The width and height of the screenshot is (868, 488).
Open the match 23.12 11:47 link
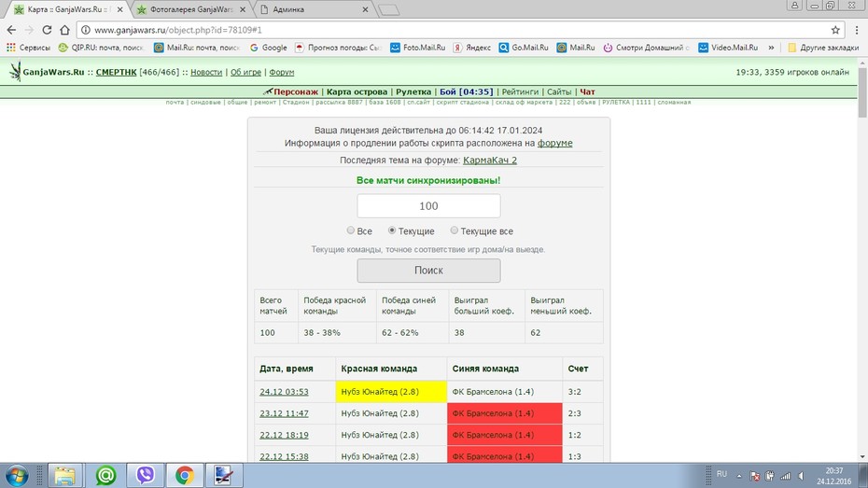coord(284,413)
